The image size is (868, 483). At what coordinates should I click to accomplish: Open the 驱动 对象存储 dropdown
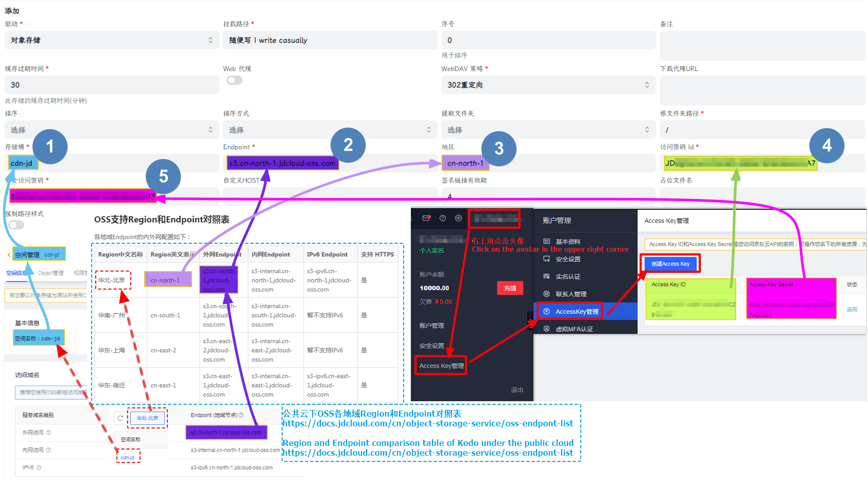(x=112, y=40)
